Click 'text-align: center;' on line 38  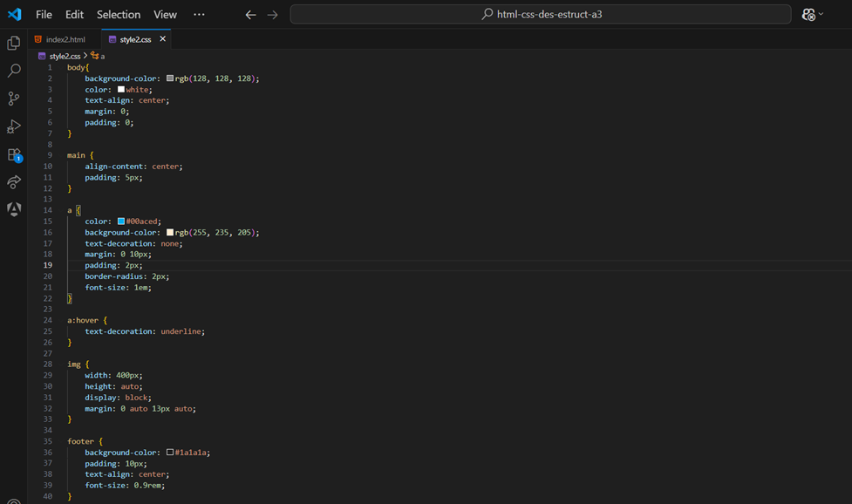tap(127, 474)
